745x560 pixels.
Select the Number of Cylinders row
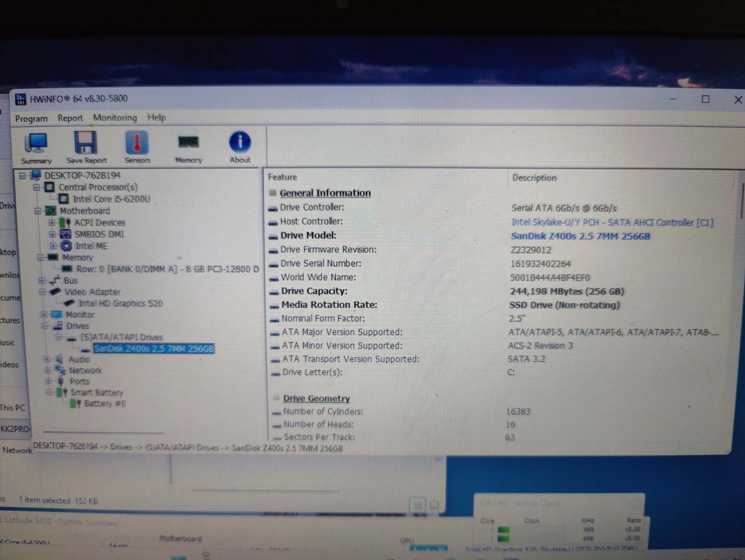(x=494, y=412)
